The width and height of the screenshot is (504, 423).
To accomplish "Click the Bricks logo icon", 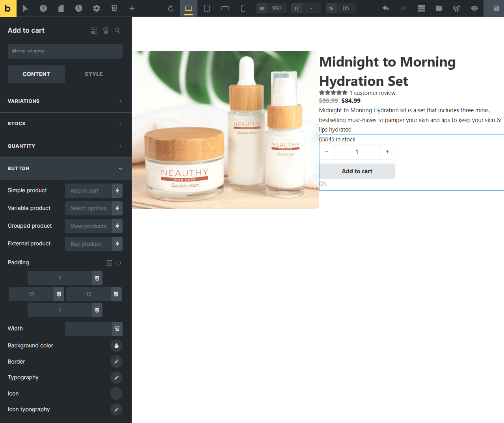I will 8,8.
